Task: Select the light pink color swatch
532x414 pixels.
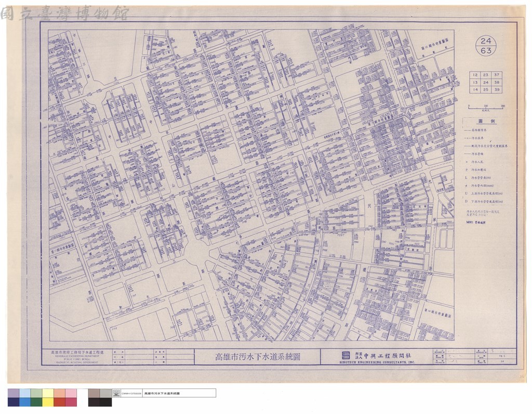Action: click(x=71, y=393)
